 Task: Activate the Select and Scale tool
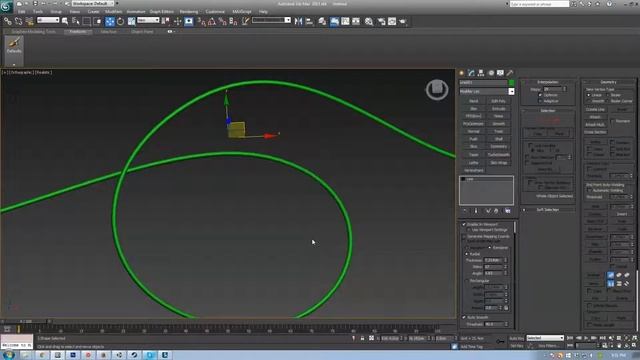pos(131,21)
